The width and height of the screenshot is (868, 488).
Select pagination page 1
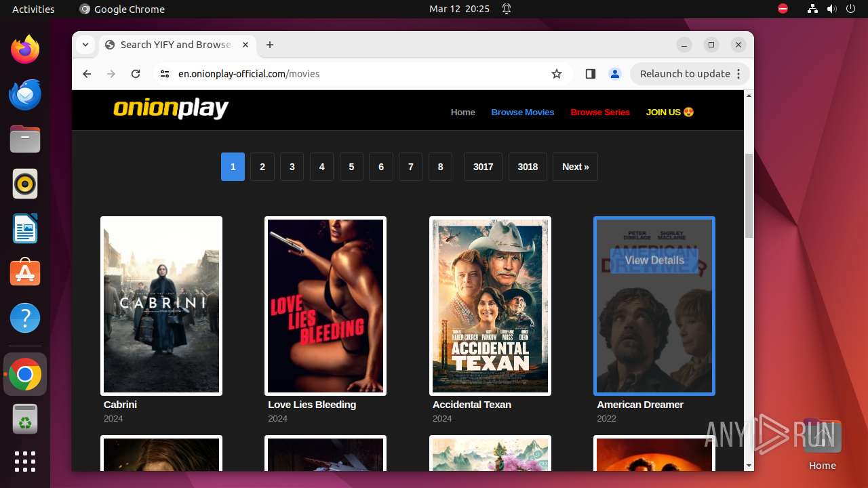click(x=233, y=167)
